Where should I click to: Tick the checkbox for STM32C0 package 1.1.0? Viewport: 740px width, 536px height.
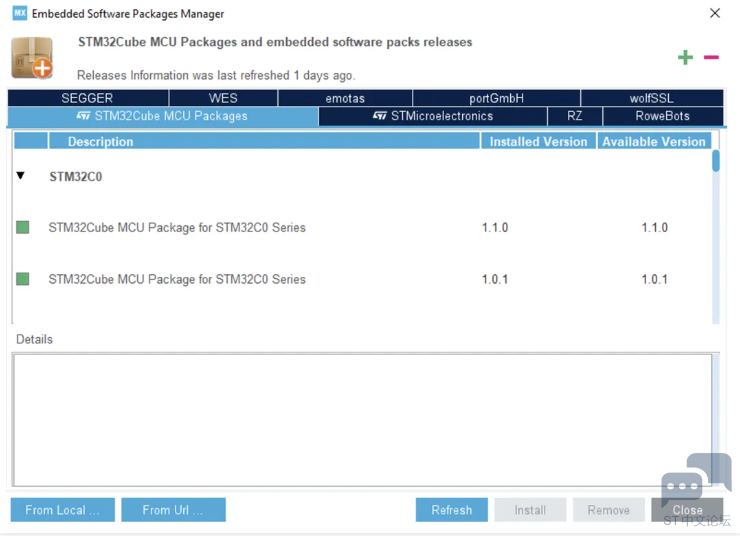(x=23, y=227)
